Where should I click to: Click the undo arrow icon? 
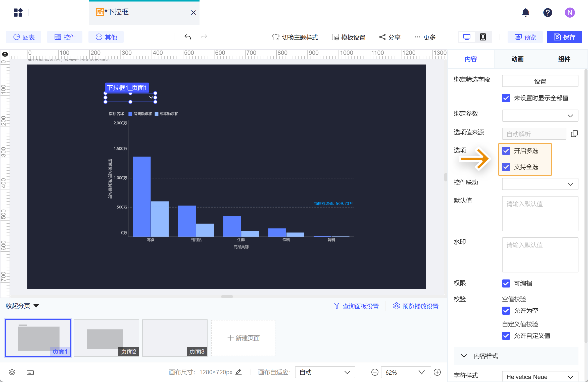pyautogui.click(x=187, y=37)
